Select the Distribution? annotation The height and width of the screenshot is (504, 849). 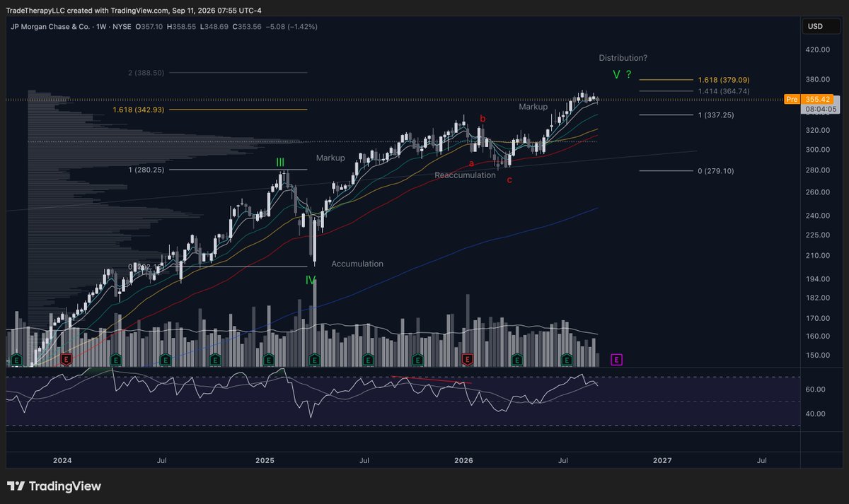pyautogui.click(x=623, y=58)
